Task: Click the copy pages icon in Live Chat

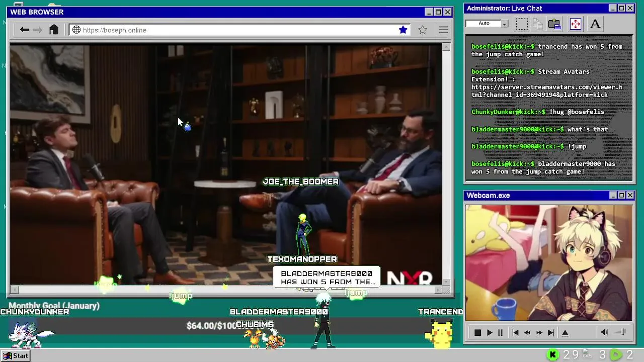Action: [538, 24]
